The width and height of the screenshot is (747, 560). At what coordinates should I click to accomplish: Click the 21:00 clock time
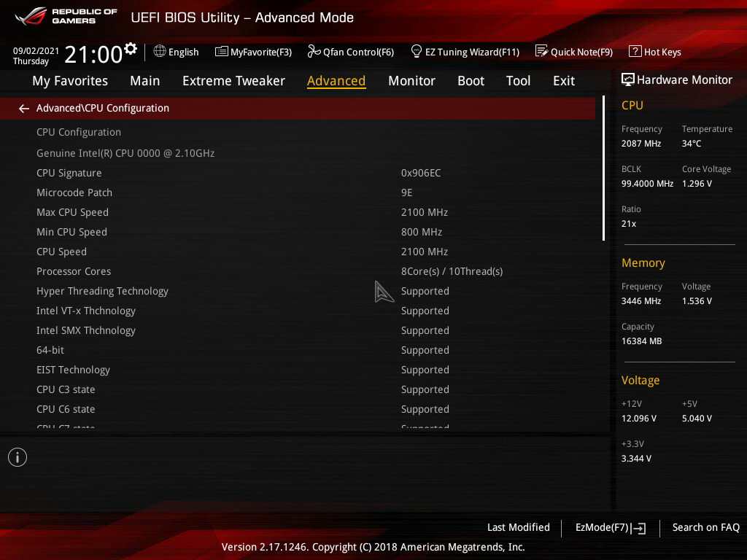[93, 54]
